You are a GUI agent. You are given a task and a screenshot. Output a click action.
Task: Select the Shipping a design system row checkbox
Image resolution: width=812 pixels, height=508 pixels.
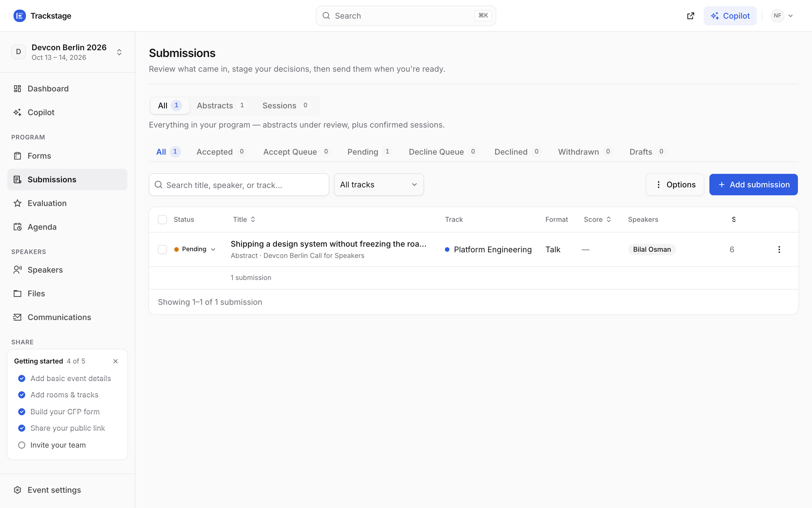(162, 250)
